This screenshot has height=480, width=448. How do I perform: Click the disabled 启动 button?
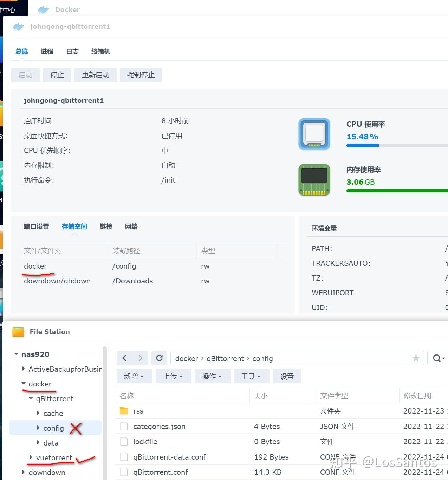[25, 75]
